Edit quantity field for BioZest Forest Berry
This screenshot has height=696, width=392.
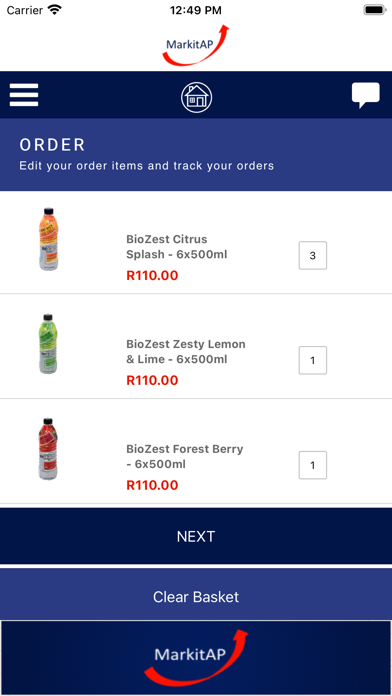[313, 465]
